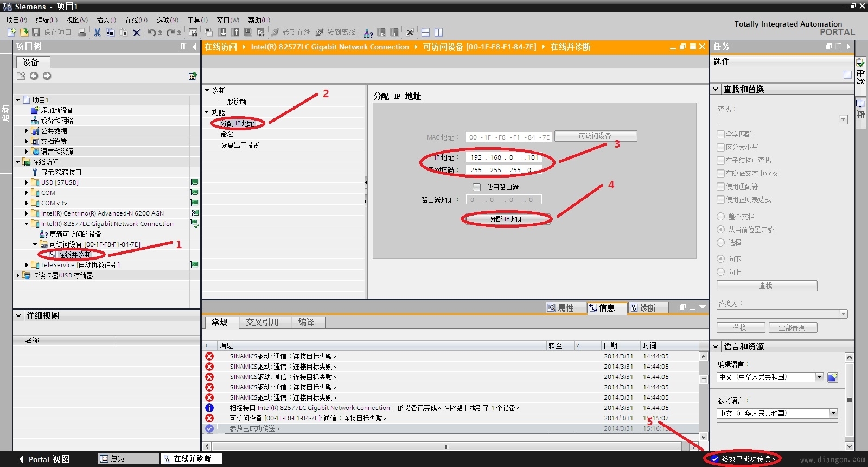Toggle the 在隐藏文本中查找 checkbox
The width and height of the screenshot is (868, 467).
pyautogui.click(x=720, y=173)
